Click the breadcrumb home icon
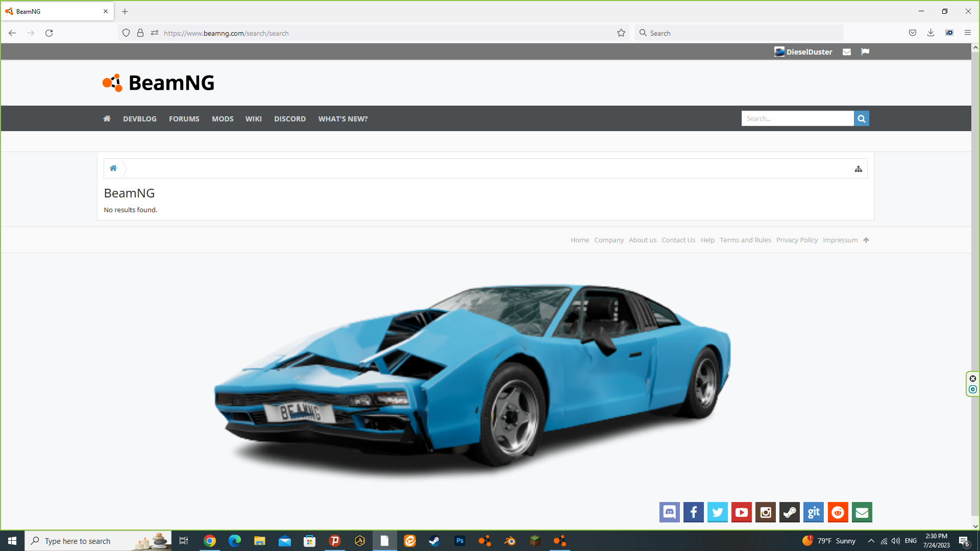The image size is (980, 551). (x=113, y=168)
